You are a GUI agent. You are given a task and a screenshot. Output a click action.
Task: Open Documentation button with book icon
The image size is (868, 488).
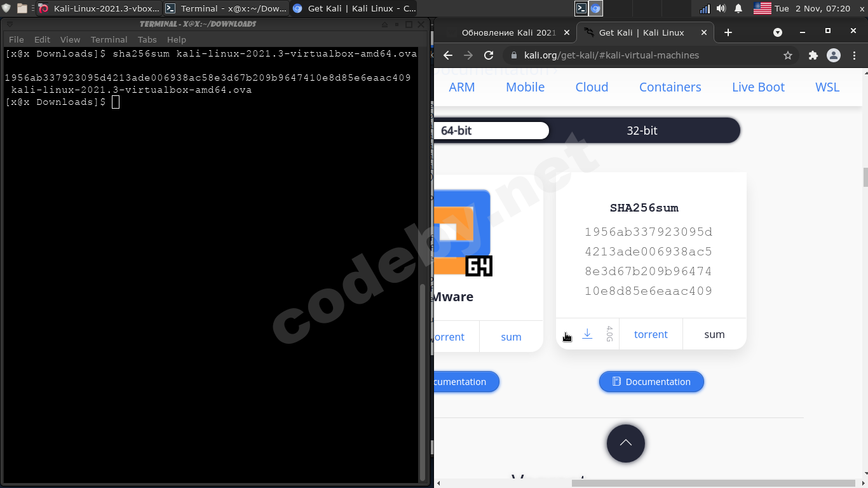pyautogui.click(x=651, y=382)
